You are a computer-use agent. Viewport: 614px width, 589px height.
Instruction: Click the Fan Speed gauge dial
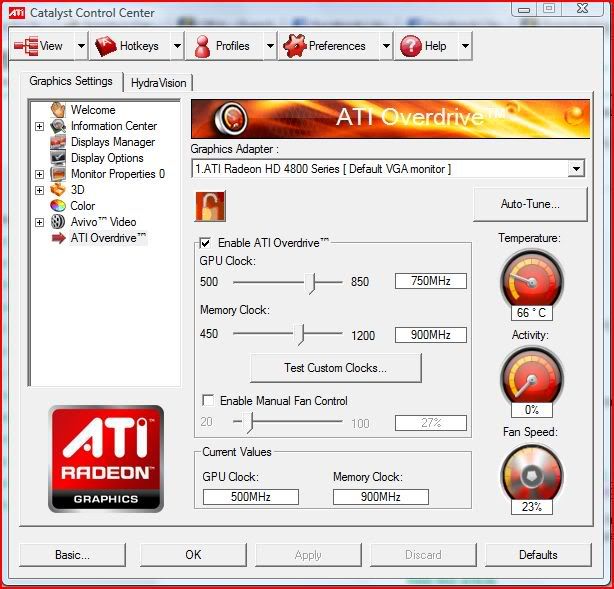[x=532, y=475]
